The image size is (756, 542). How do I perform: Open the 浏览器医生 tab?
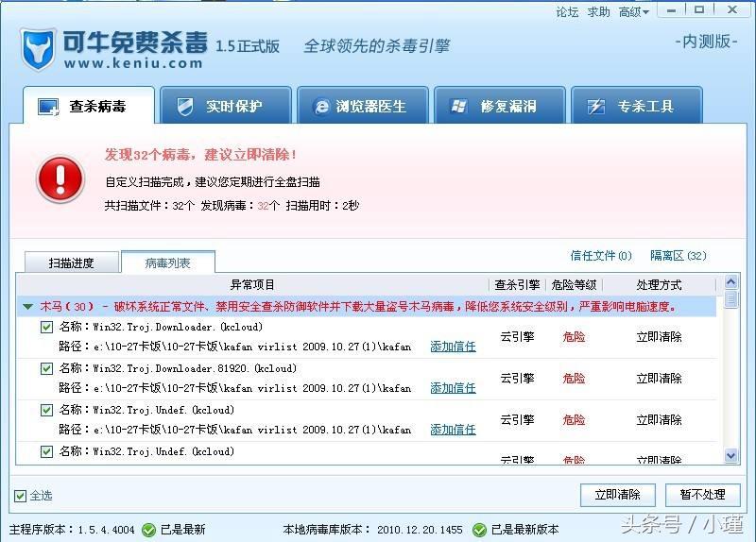tap(363, 106)
